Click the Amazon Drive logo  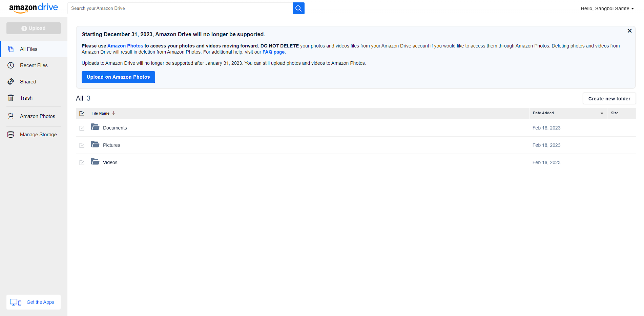click(x=34, y=8)
